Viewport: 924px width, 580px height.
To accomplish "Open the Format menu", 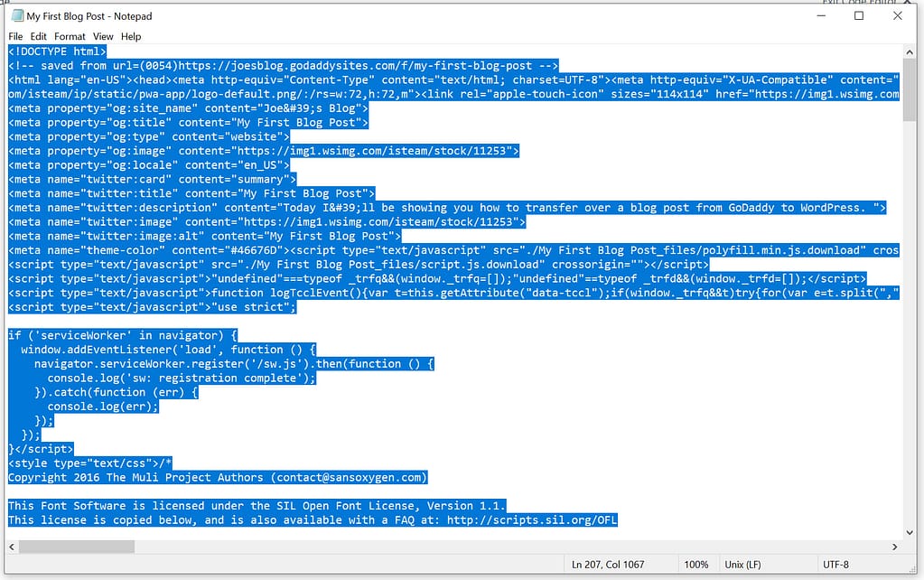I will [70, 36].
